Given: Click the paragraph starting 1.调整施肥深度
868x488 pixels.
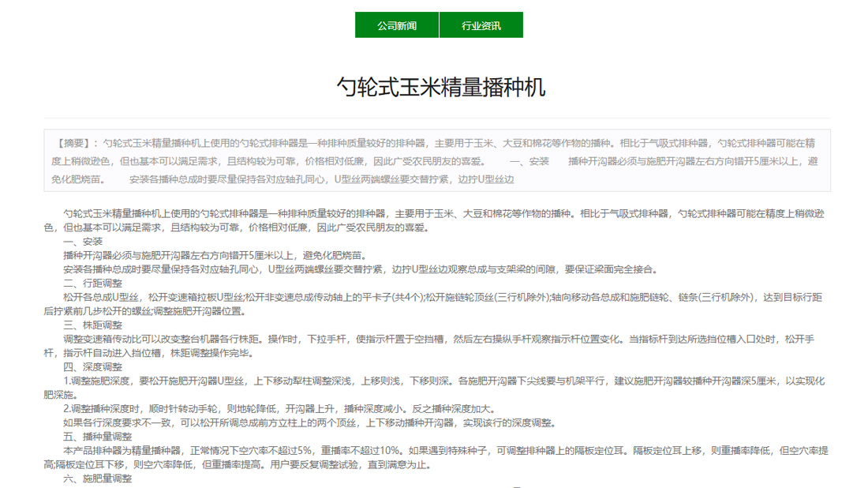Looking at the screenshot, I should pyautogui.click(x=435, y=388).
